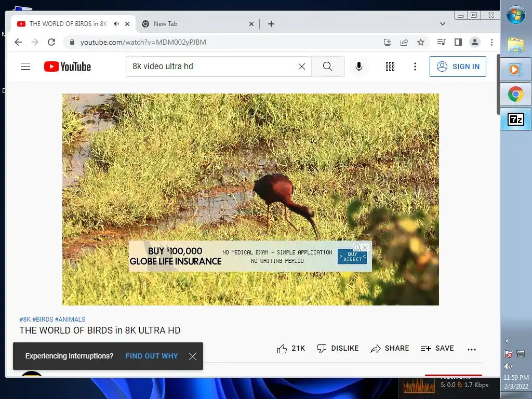Viewport: 532px width, 399px height.
Task: Open the Chrome profile avatar
Action: click(x=475, y=42)
